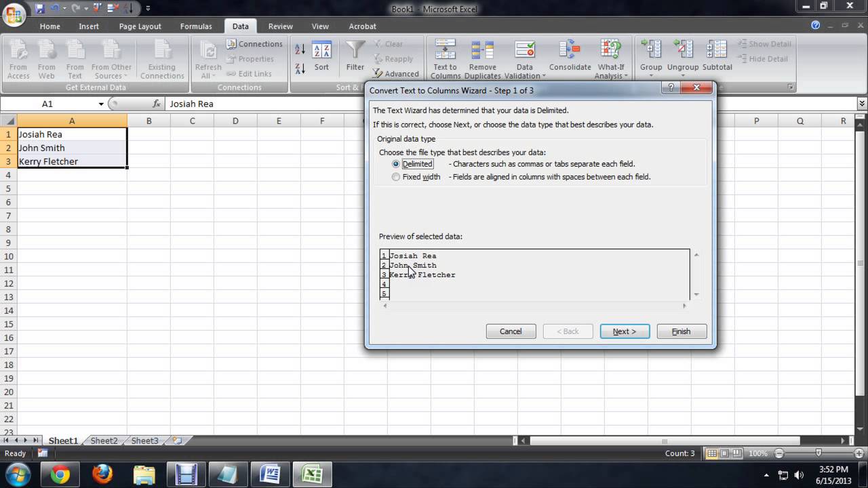Expand the Name Box dropdown
This screenshot has width=868, height=488.
[101, 104]
